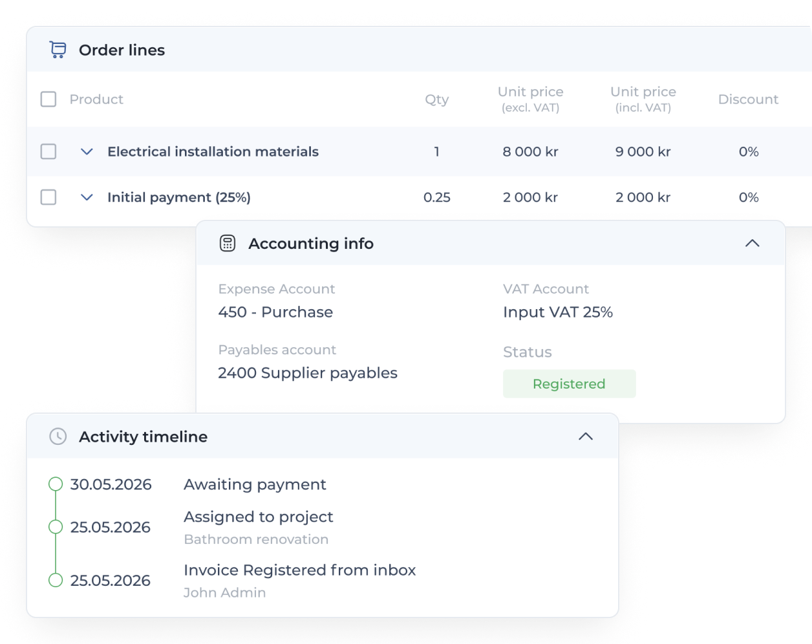Select the Invoice Registered from inbox timeline marker
This screenshot has height=644, width=812.
coord(56,580)
